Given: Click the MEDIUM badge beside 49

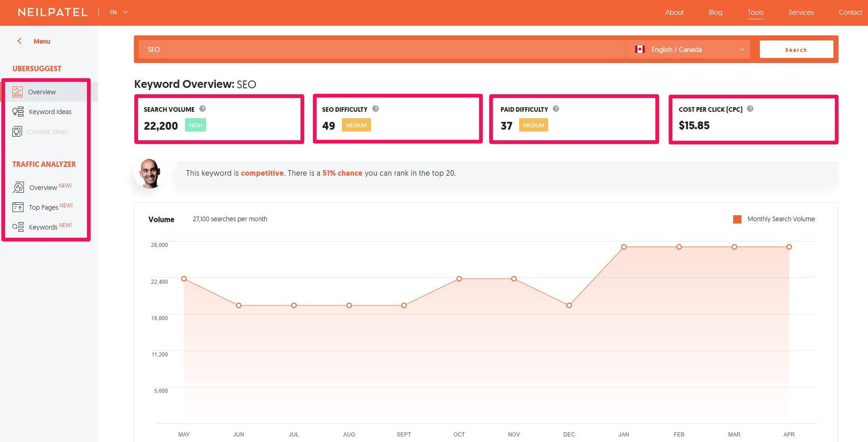Looking at the screenshot, I should pos(356,125).
